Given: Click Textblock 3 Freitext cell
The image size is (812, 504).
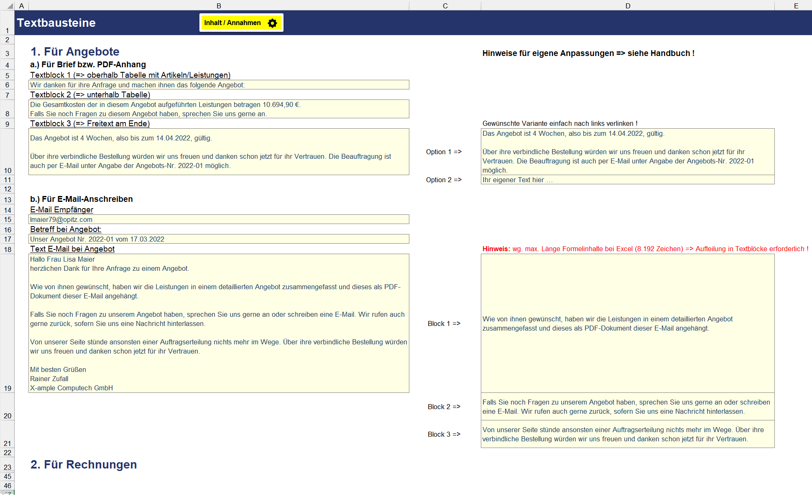Looking at the screenshot, I should [219, 152].
